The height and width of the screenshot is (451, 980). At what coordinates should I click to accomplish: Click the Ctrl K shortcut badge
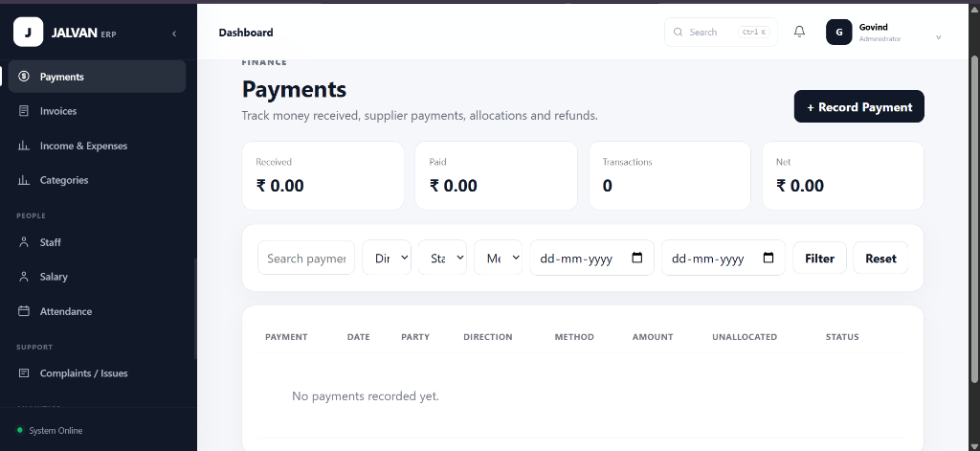click(x=754, y=32)
